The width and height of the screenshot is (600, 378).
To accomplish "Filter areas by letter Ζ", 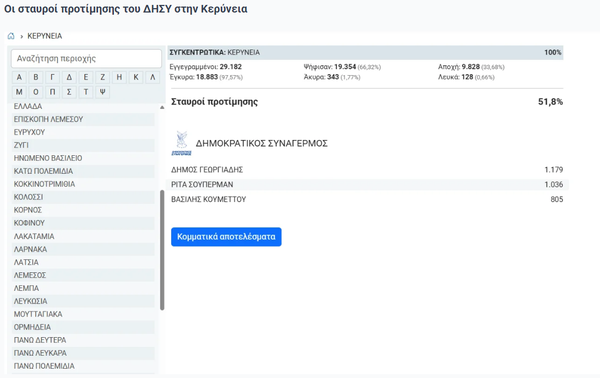I will coord(103,77).
